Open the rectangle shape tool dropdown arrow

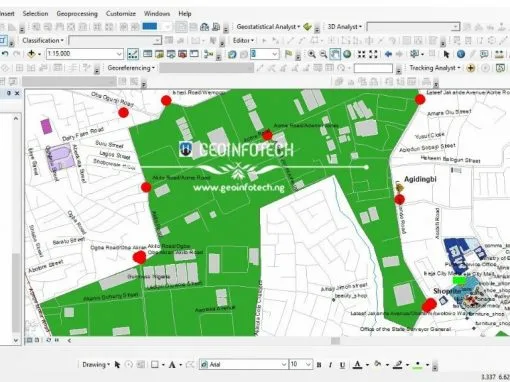tap(163, 365)
